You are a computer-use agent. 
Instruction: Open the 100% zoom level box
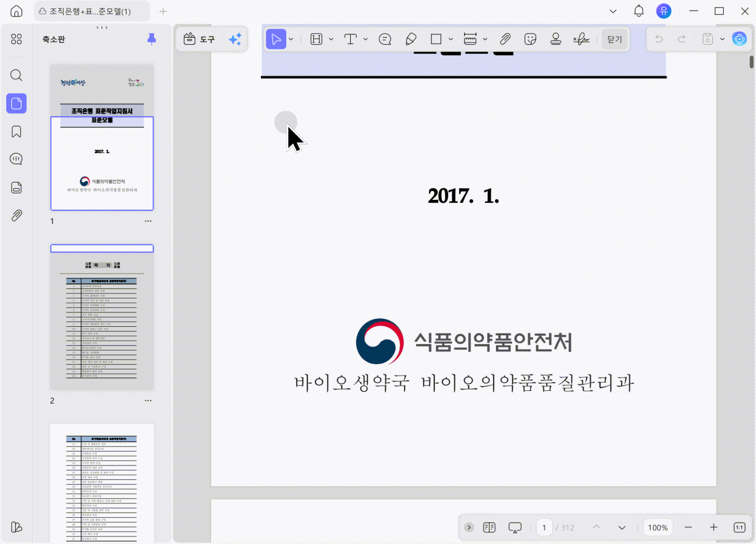tap(658, 528)
